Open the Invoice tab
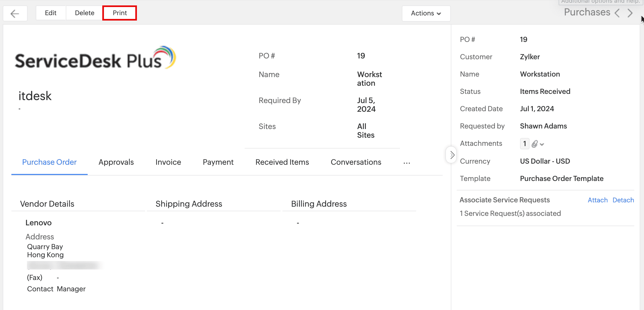Screen dimensions: 644x310 (168, 162)
